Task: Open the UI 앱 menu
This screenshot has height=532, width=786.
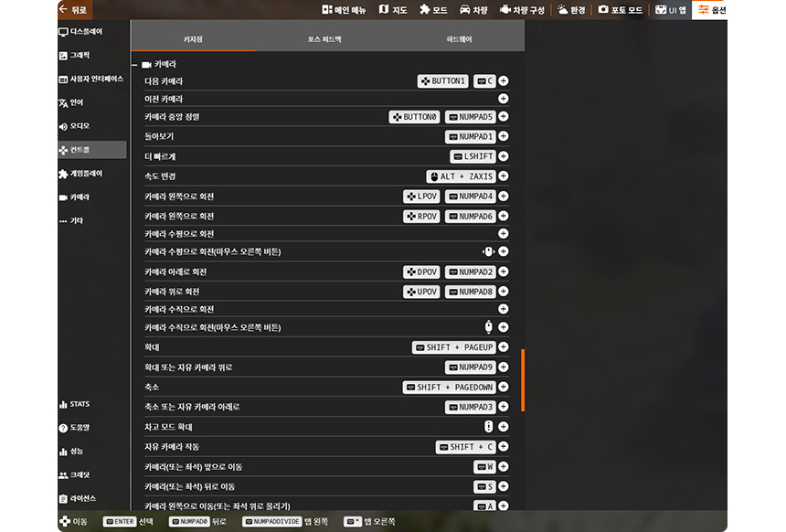Action: click(x=670, y=10)
